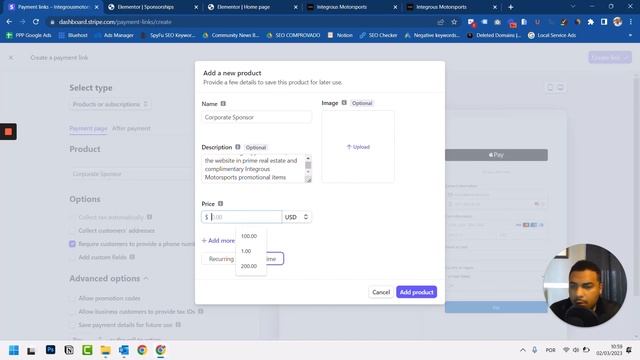Enable Allow promotion codes checkbox
This screenshot has height=360, width=640.
[72, 298]
